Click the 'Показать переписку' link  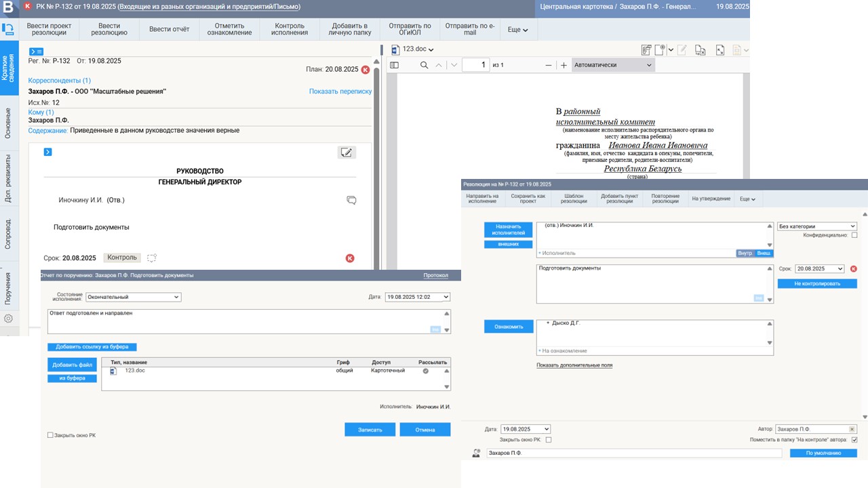click(x=340, y=91)
